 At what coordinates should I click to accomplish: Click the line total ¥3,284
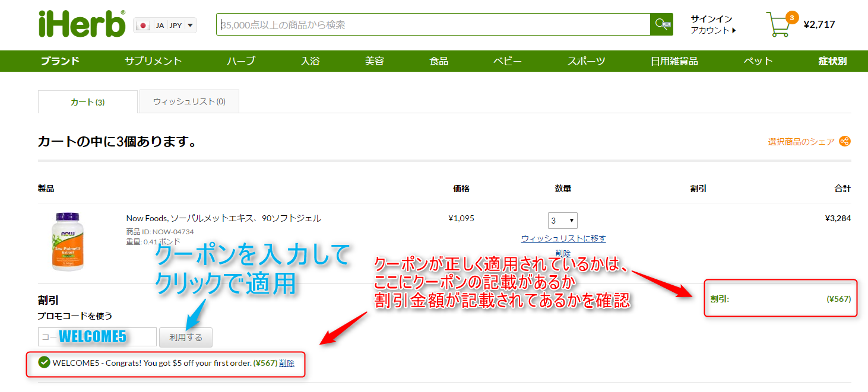[x=838, y=218]
